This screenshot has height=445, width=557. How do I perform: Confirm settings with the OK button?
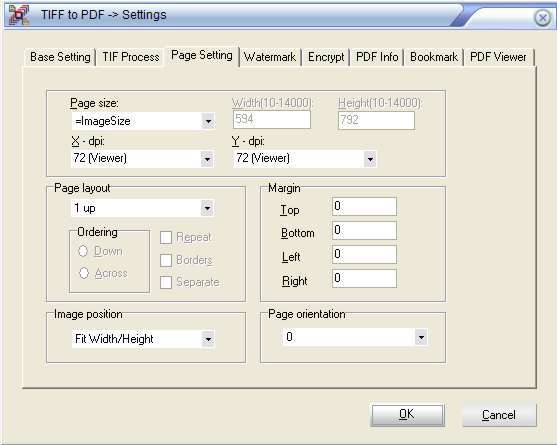coord(407,415)
